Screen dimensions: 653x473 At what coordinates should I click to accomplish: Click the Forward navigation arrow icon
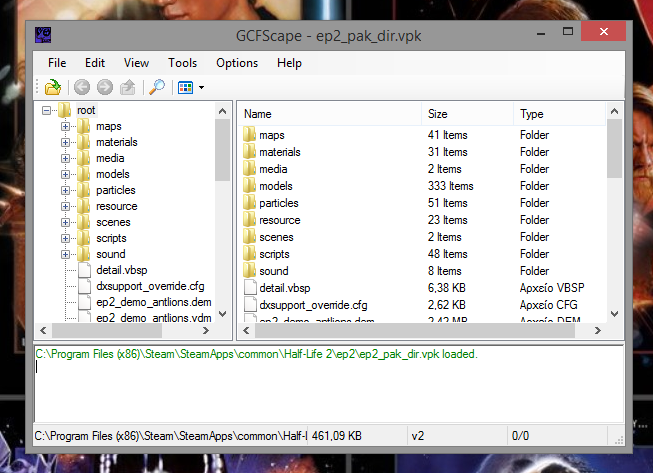105,87
